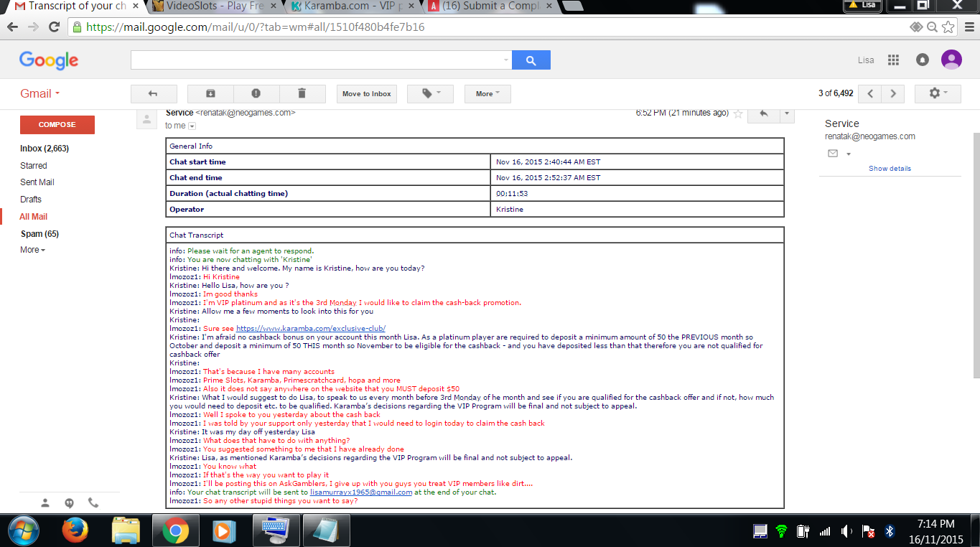Viewport: 980px width, 547px height.
Task: Expand More labels in sidebar
Action: [32, 250]
